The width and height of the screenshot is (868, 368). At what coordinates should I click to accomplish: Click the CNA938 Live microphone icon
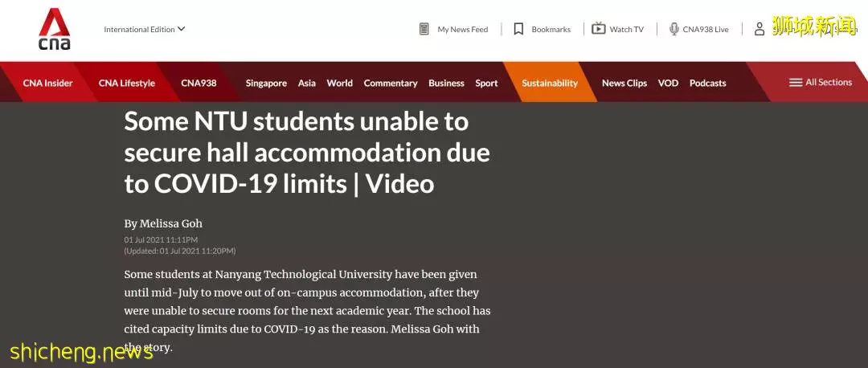[674, 30]
